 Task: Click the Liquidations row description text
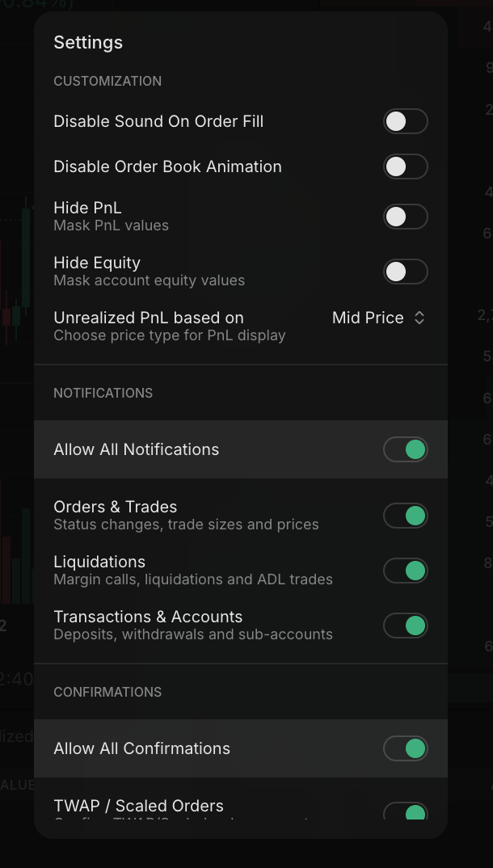[x=193, y=579]
